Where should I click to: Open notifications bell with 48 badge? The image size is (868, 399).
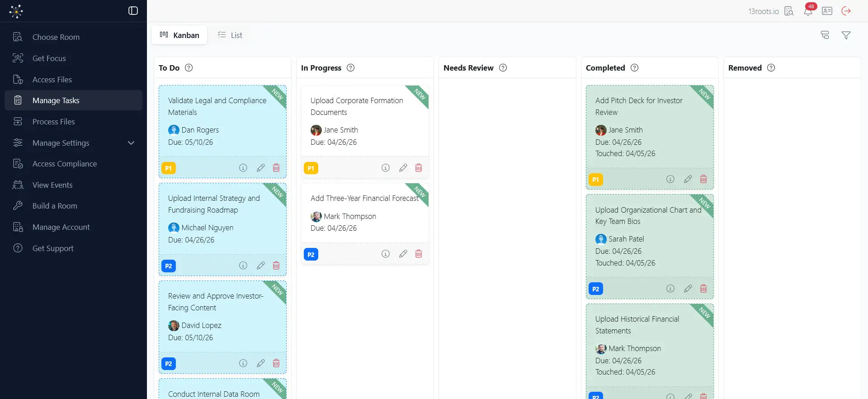808,10
